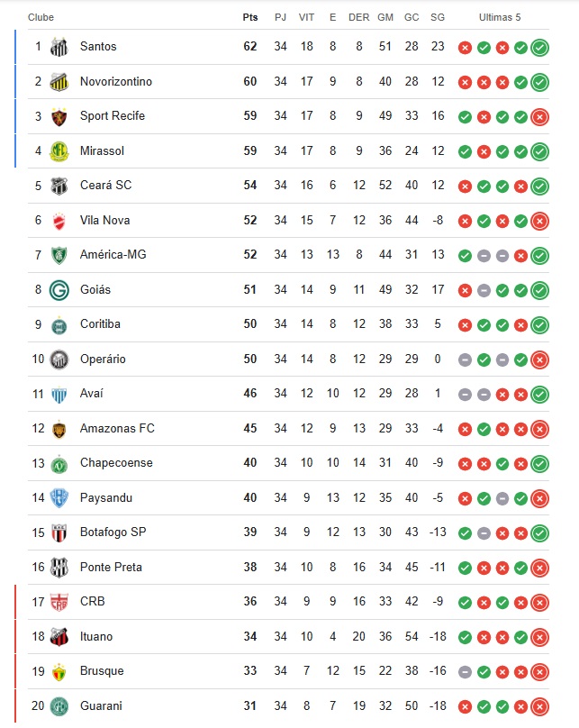Click the Chapecoense team name
579x728 pixels.
(x=116, y=463)
